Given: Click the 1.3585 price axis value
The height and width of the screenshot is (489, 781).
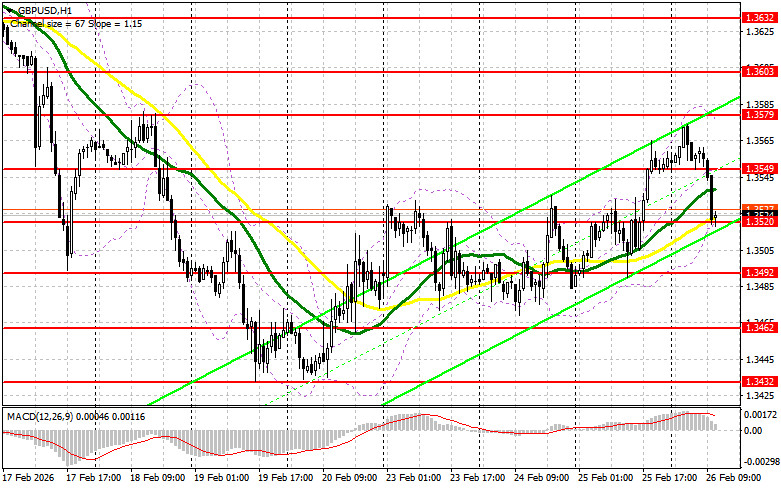Looking at the screenshot, I should click(760, 105).
